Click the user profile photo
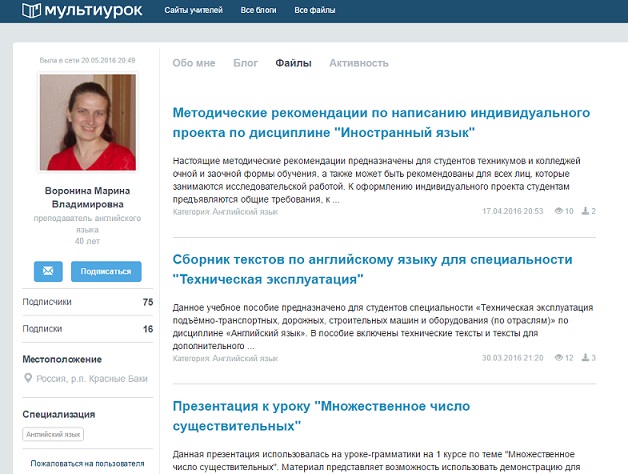 pyautogui.click(x=87, y=122)
